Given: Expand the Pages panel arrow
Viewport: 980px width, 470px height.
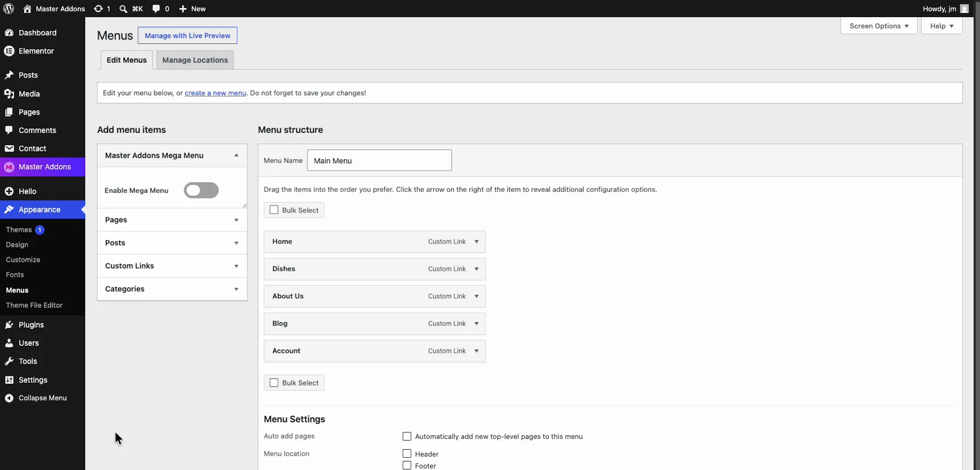Looking at the screenshot, I should (236, 220).
